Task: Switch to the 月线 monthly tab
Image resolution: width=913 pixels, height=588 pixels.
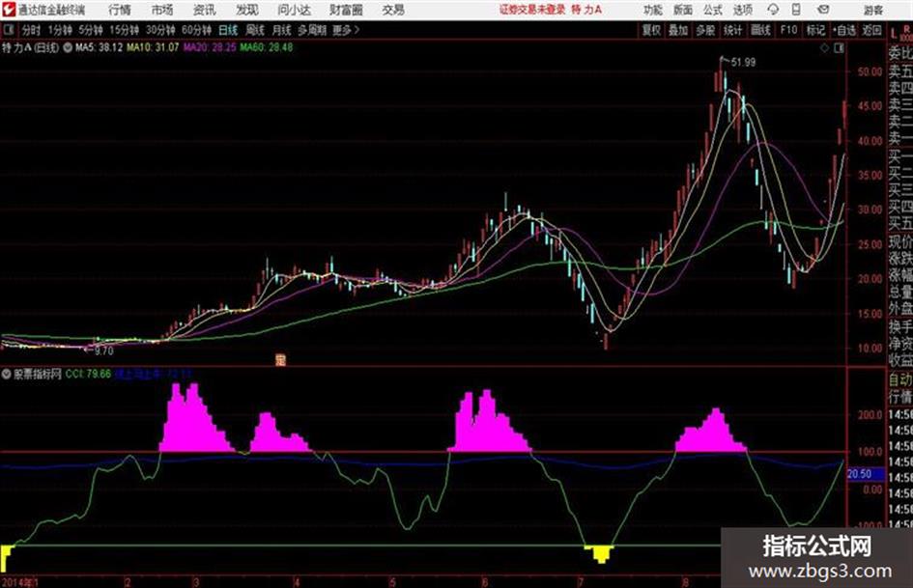Action: [282, 30]
